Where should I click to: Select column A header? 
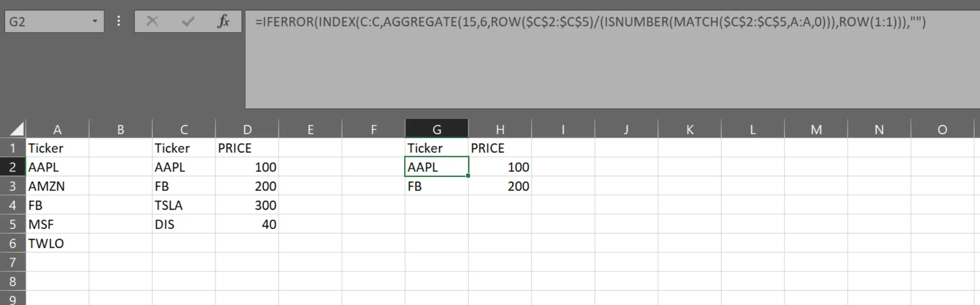[x=57, y=129]
